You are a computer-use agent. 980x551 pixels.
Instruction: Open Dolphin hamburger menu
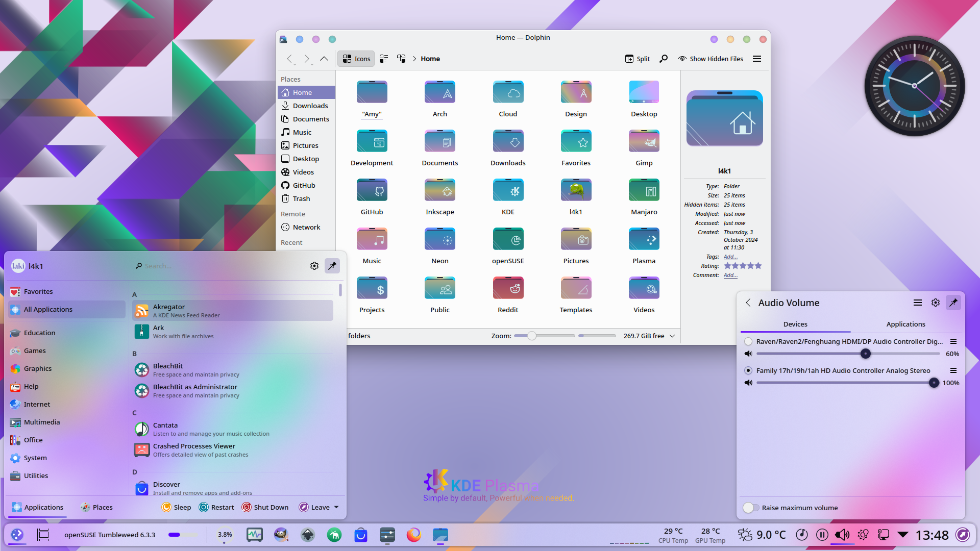tap(757, 59)
